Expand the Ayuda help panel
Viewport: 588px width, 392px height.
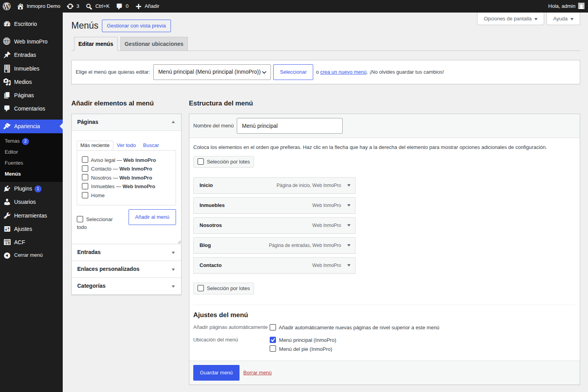563,19
